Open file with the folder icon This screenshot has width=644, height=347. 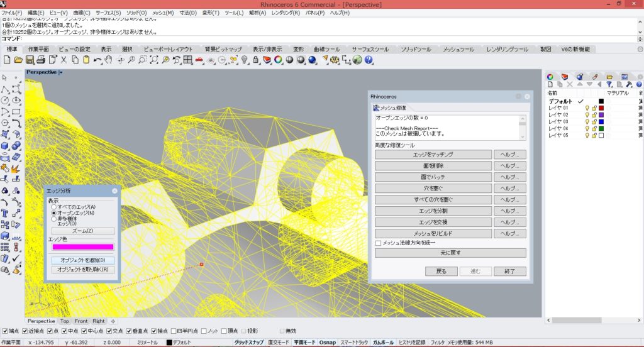pyautogui.click(x=18, y=60)
